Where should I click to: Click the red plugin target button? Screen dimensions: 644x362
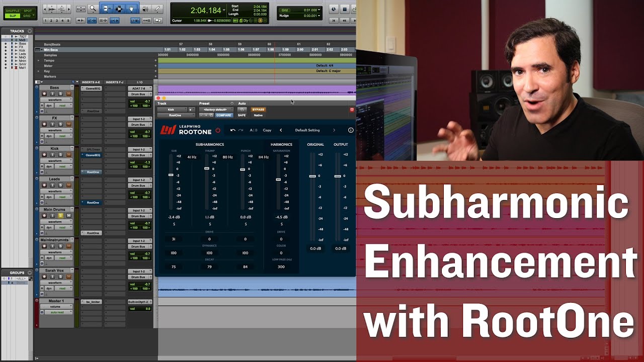[x=352, y=110]
